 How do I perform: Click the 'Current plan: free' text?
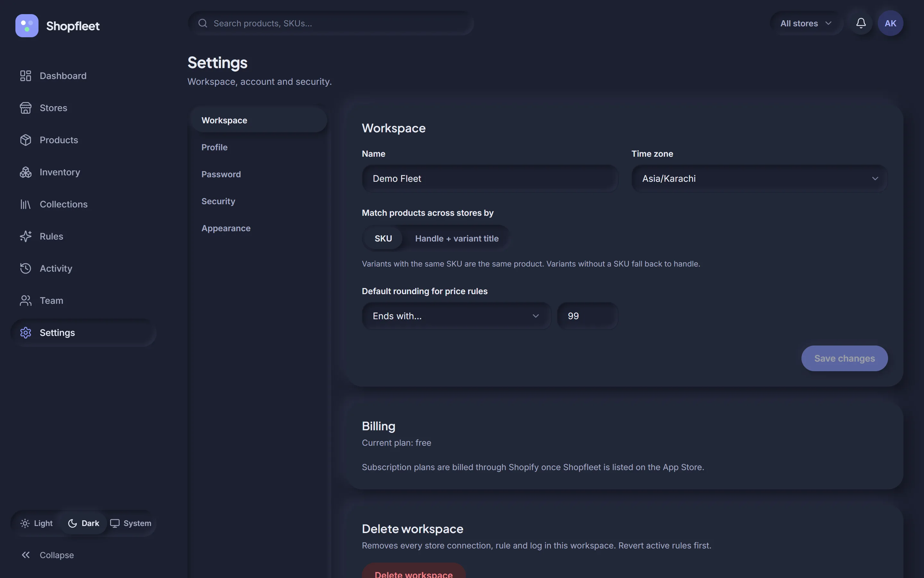tap(396, 443)
